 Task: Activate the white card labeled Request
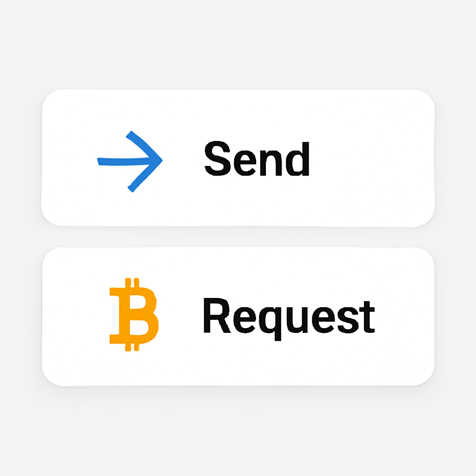[x=238, y=317]
